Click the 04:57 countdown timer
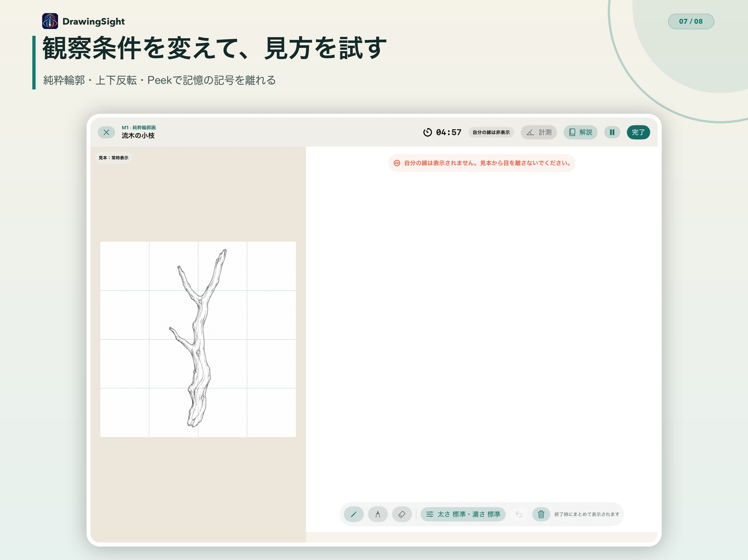 pos(449,132)
